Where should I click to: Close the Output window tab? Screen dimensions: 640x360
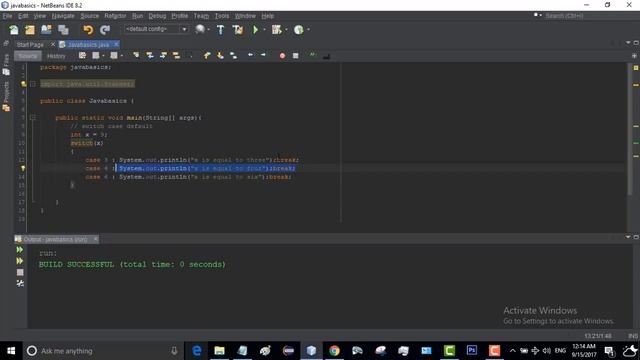click(96, 239)
